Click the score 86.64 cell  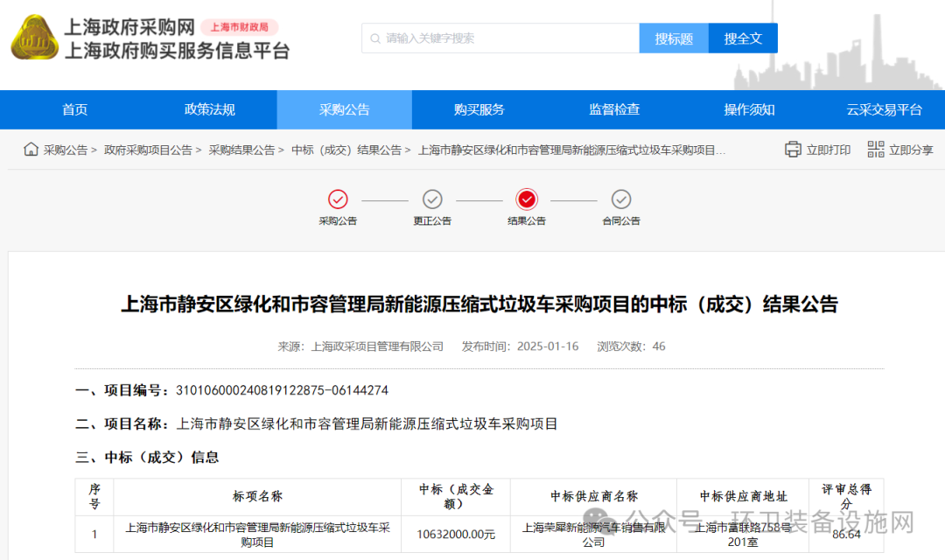pyautogui.click(x=846, y=534)
